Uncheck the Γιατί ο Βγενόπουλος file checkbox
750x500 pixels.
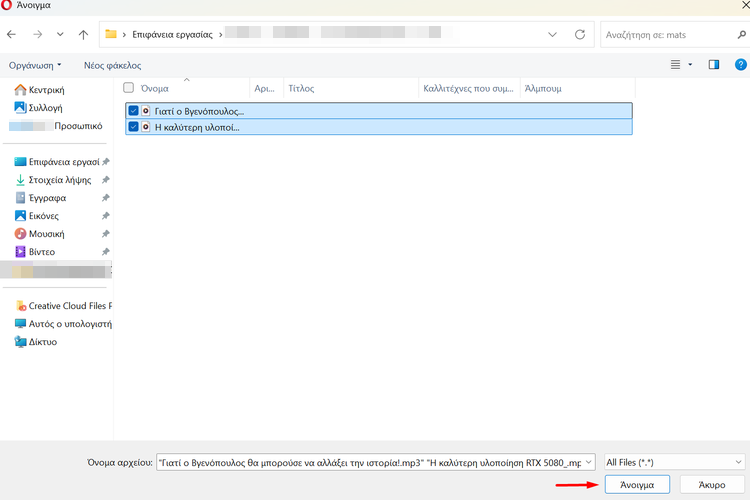point(133,111)
